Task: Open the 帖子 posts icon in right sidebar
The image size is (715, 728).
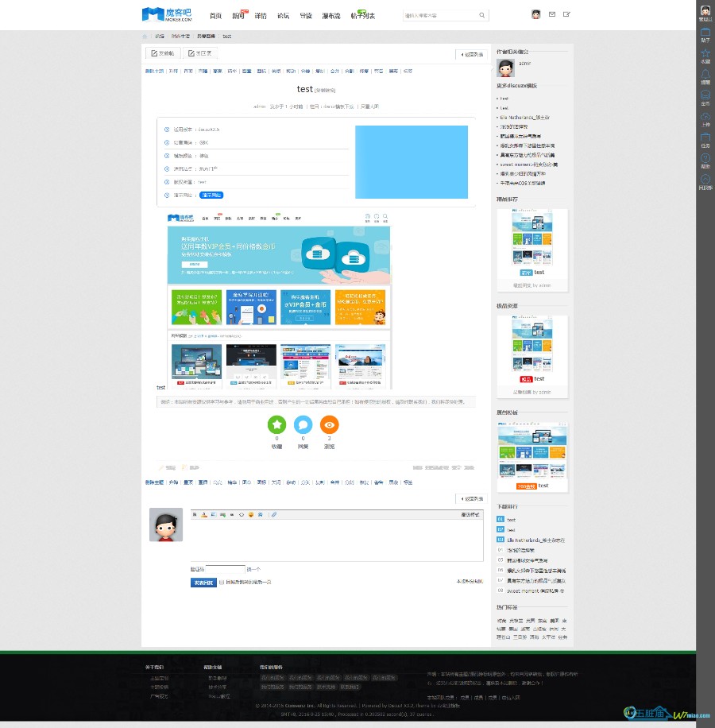Action: (705, 33)
